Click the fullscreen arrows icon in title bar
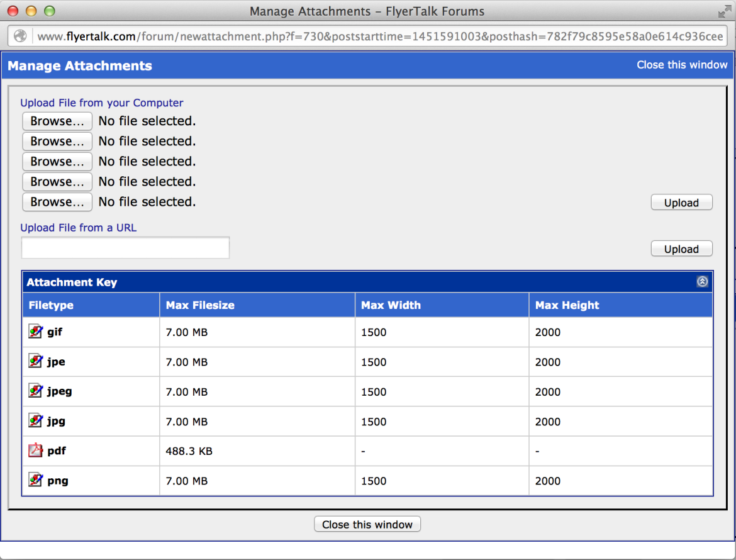The height and width of the screenshot is (560, 736). pos(724,11)
